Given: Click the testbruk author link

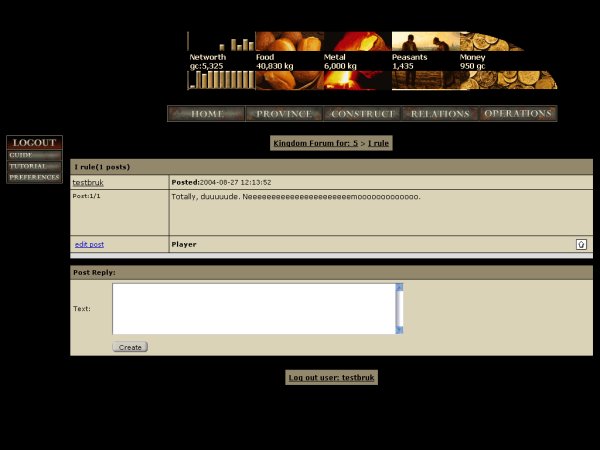Looking at the screenshot, I should click(x=88, y=183).
